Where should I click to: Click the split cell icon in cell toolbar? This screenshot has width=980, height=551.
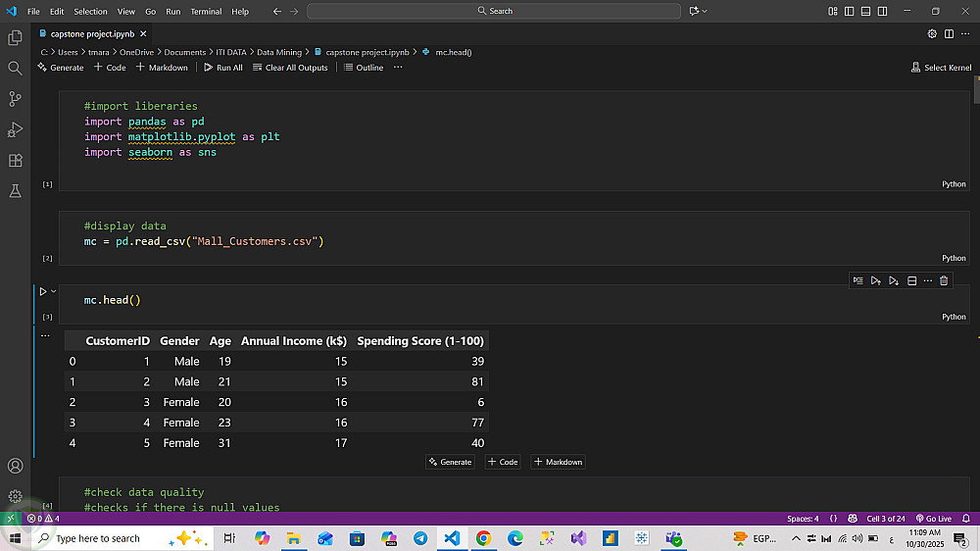pos(911,280)
